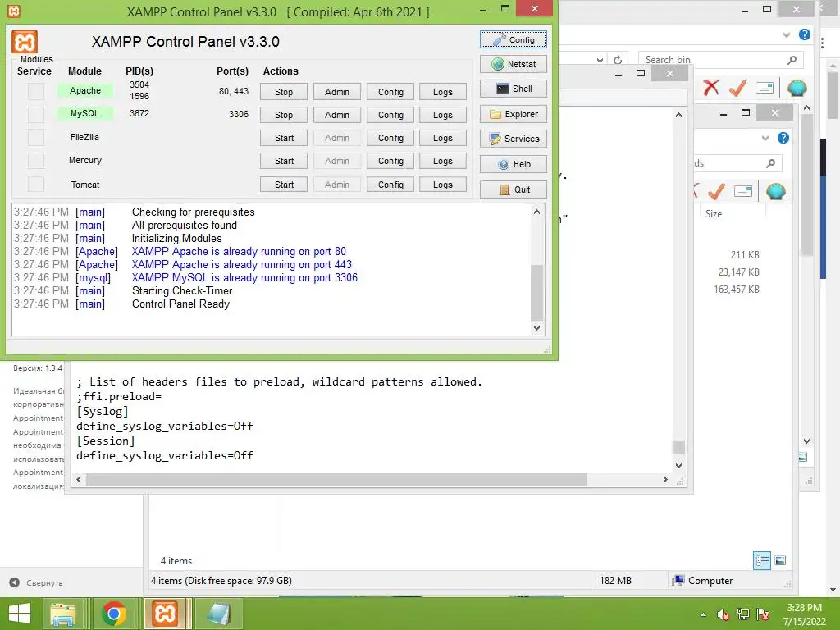
Task: Click the Свернуть collapse link
Action: point(44,583)
